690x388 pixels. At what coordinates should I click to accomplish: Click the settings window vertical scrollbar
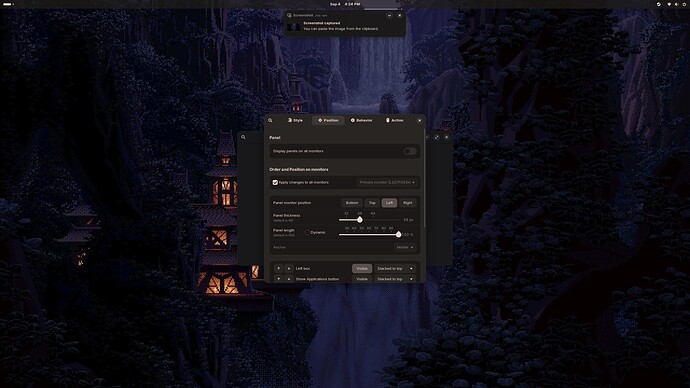pos(424,178)
